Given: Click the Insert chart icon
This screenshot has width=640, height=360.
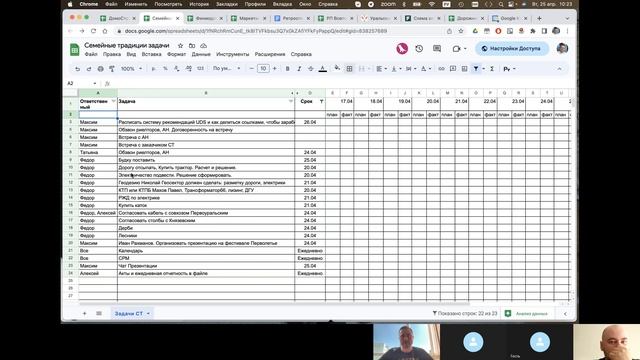Looking at the screenshot, I should click(464, 69).
